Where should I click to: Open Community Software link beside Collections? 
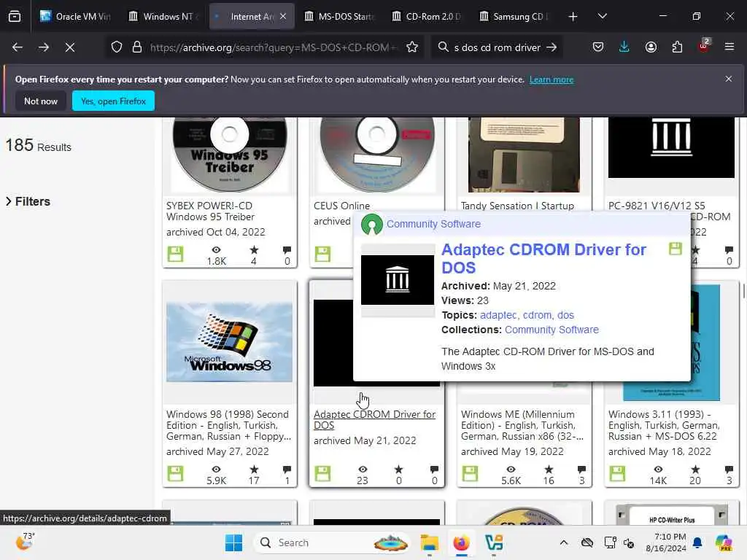pos(551,330)
